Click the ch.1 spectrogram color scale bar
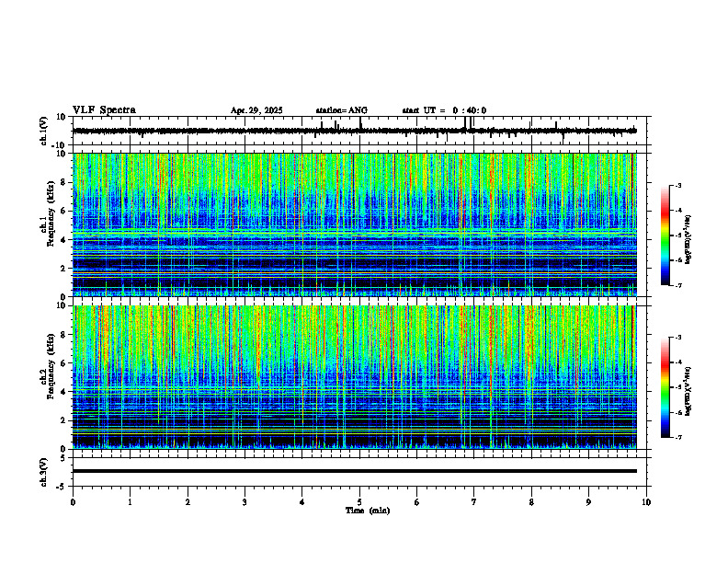 (x=665, y=236)
